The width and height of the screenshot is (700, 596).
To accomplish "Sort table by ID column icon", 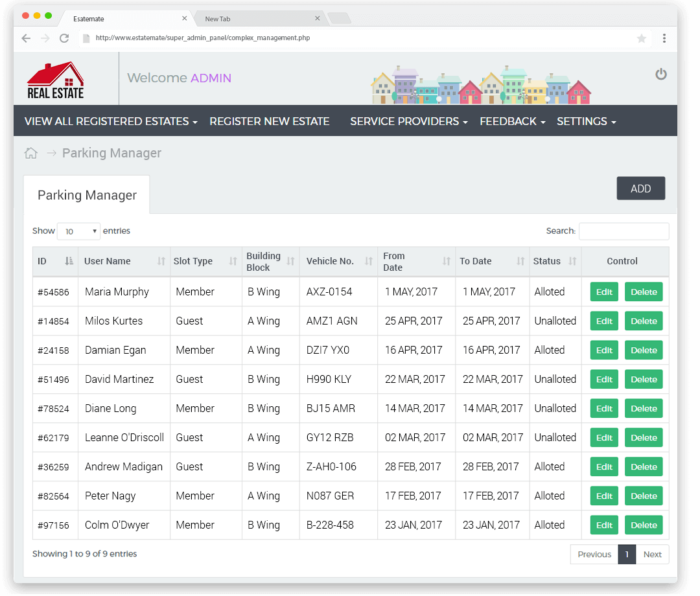I will tap(69, 261).
